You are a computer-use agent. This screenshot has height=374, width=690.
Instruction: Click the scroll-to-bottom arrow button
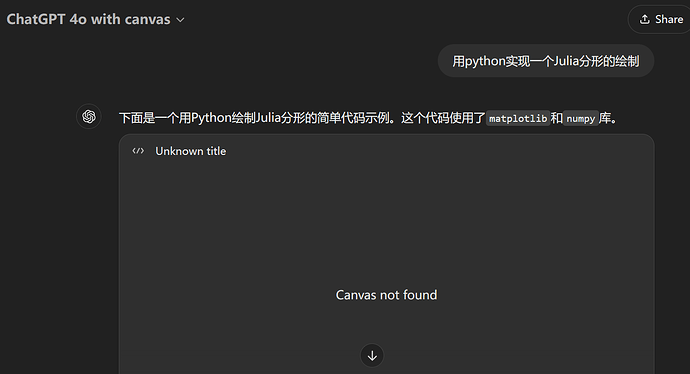point(372,355)
